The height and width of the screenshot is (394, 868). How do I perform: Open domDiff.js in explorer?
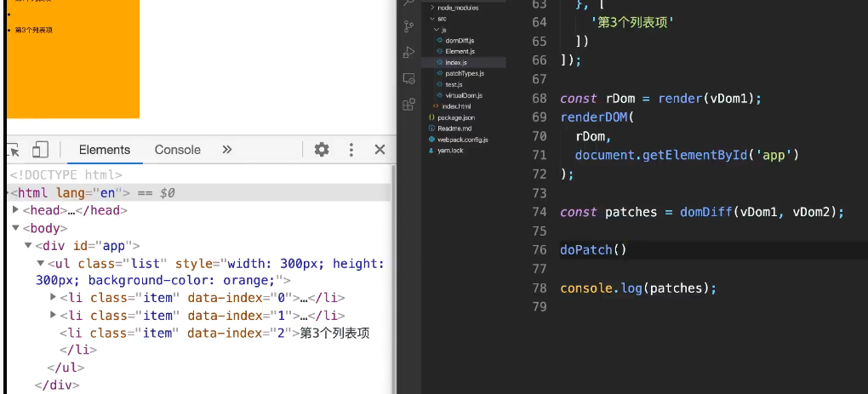point(460,40)
